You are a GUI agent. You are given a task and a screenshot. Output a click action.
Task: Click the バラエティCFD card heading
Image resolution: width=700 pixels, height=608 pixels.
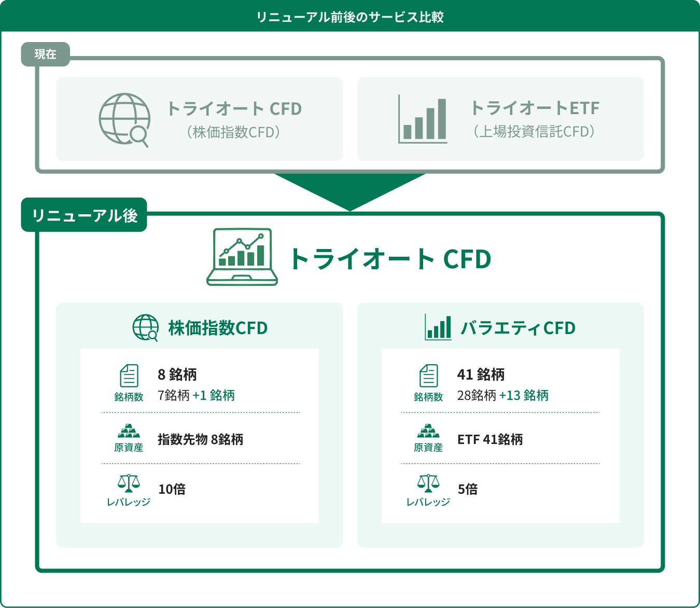point(518,328)
